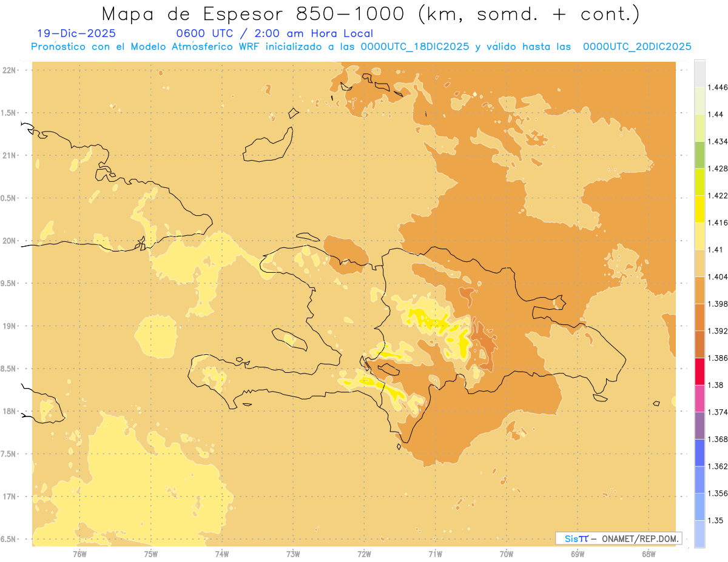The image size is (728, 562).
Task: Click the orange 1.398–1.404 legend swatch
Action: tap(699, 290)
